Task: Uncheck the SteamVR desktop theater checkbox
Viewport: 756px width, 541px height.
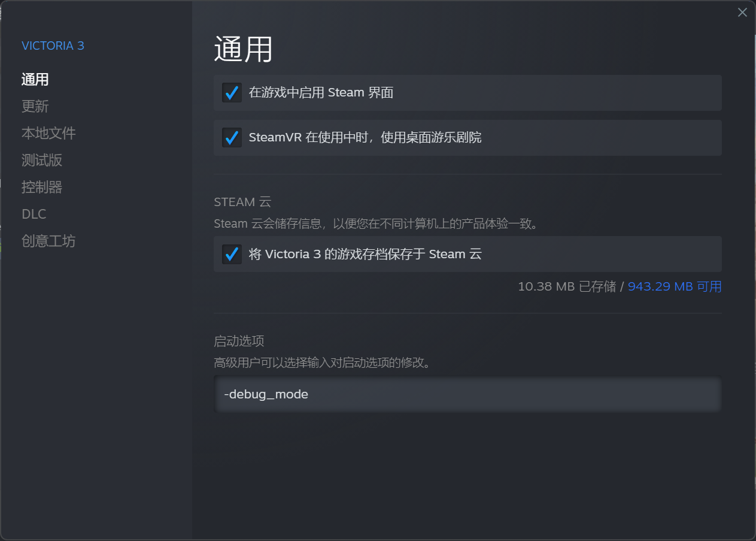Action: coord(232,138)
